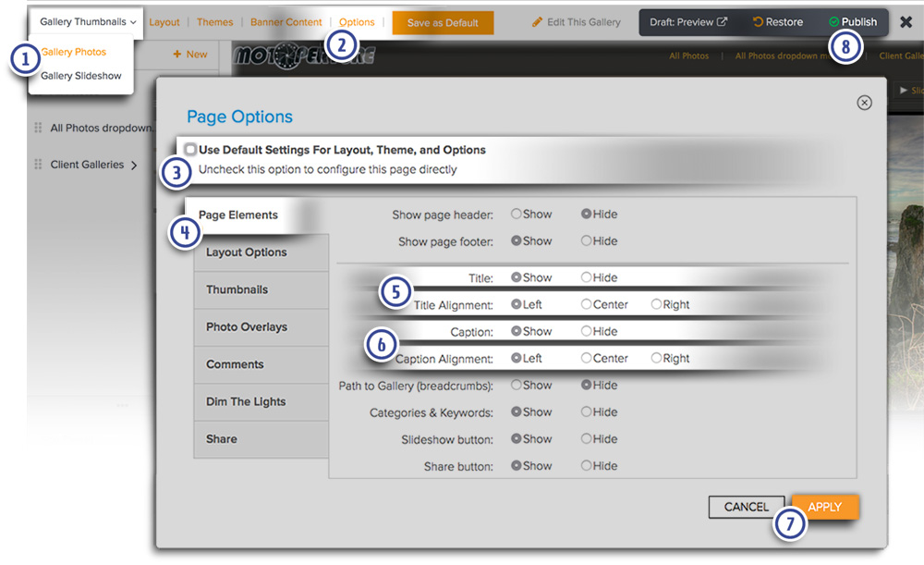Select Hide for page footer
The image size is (924, 565).
pos(587,240)
